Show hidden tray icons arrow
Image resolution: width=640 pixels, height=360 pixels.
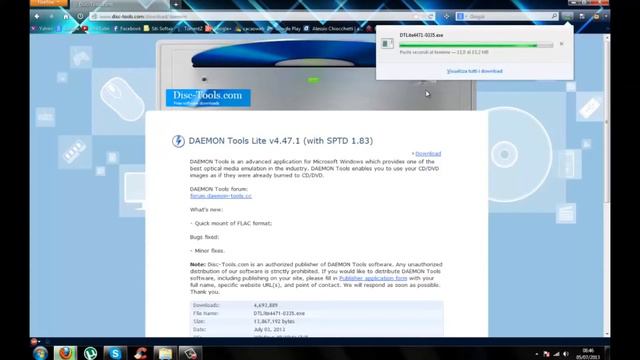[537, 354]
